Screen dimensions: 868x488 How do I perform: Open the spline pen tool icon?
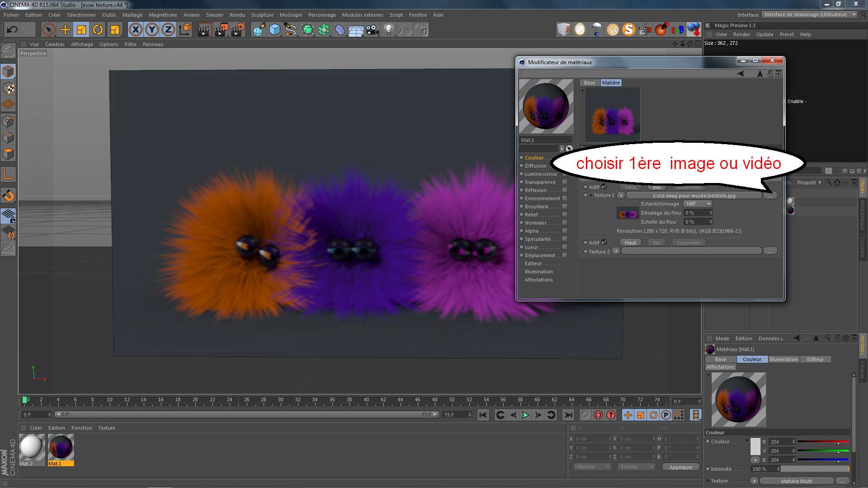pos(291,30)
